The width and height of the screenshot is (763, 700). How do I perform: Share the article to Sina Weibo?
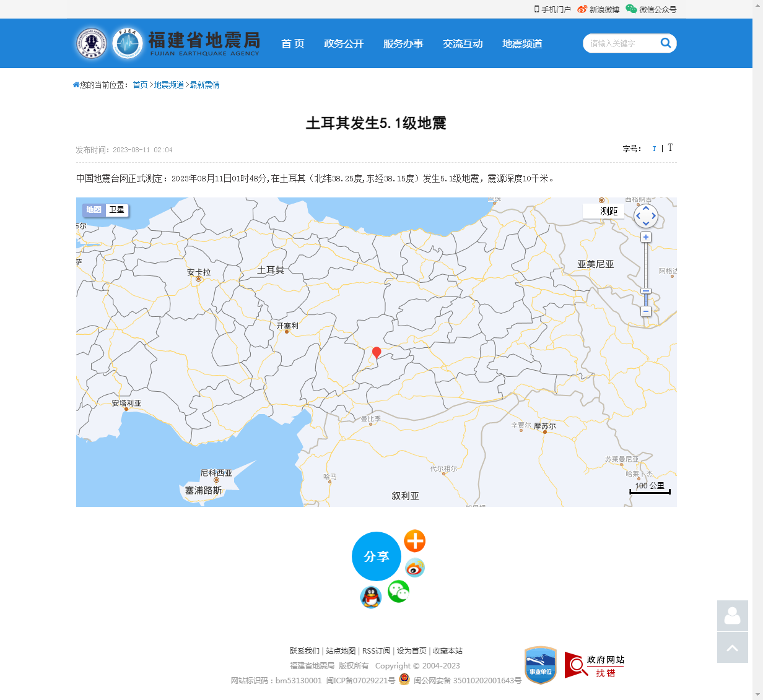[x=414, y=568]
